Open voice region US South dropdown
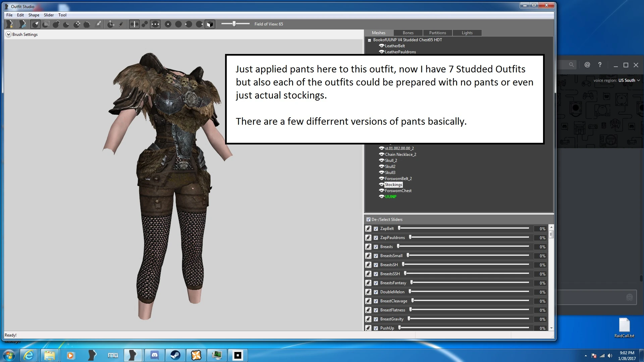The image size is (644, 362). (x=629, y=80)
